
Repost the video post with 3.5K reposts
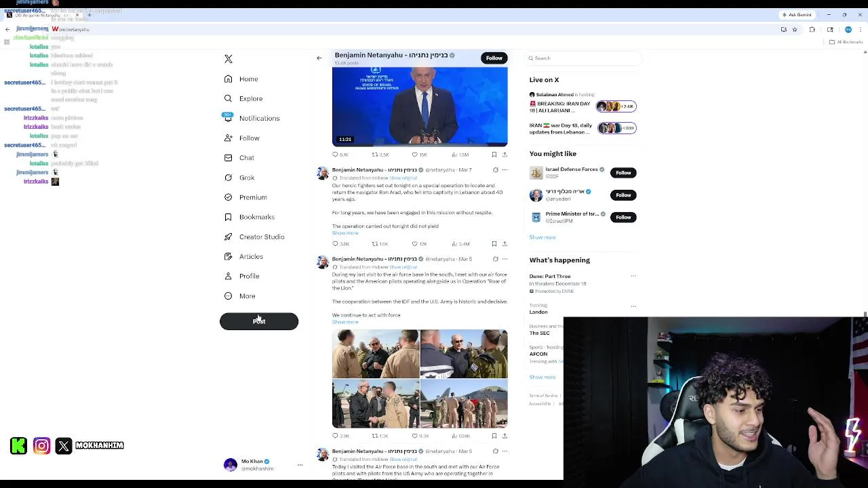tap(380, 155)
